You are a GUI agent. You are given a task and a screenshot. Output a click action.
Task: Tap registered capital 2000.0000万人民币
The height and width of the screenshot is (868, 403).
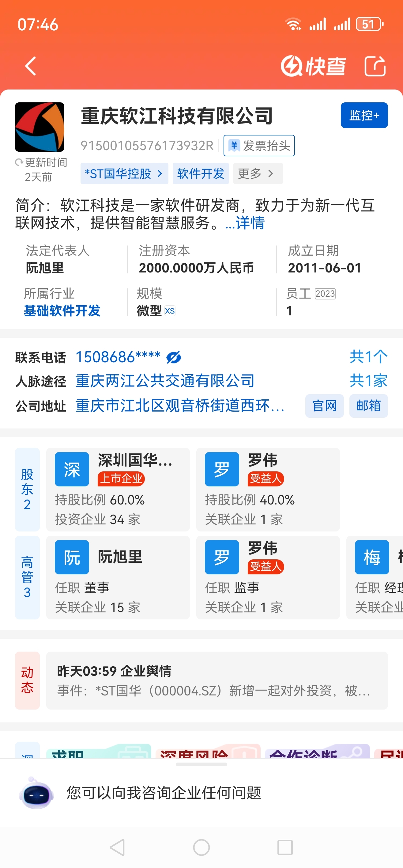pyautogui.click(x=196, y=268)
